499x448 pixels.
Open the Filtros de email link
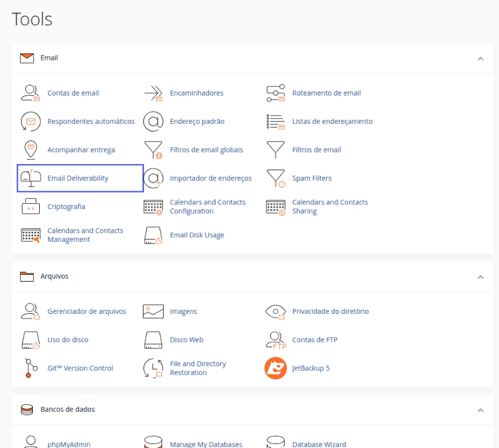[x=316, y=150]
